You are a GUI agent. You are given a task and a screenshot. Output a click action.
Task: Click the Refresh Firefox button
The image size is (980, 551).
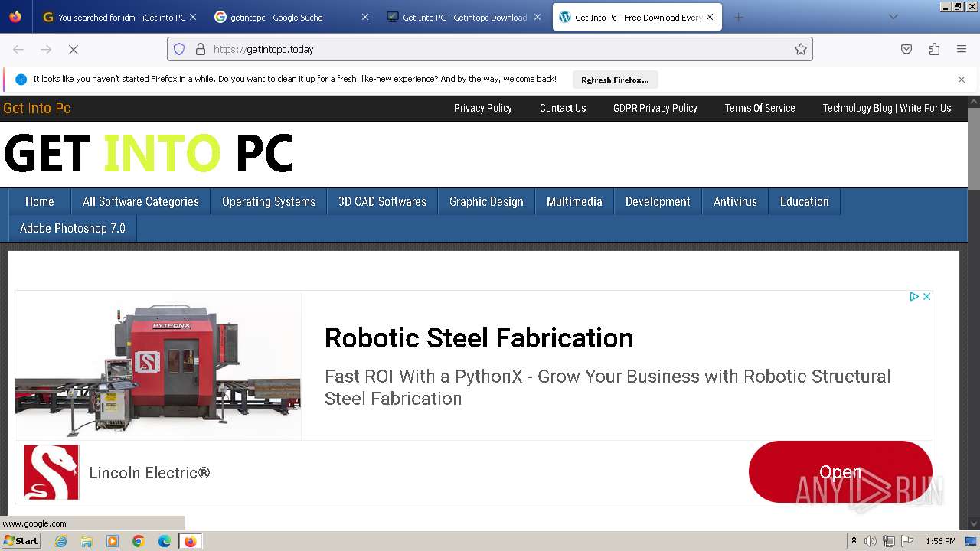pyautogui.click(x=615, y=80)
